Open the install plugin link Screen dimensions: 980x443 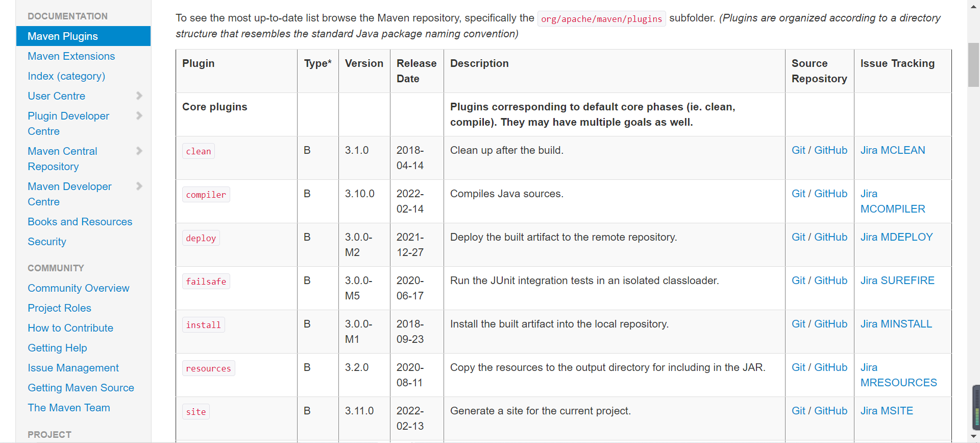204,325
